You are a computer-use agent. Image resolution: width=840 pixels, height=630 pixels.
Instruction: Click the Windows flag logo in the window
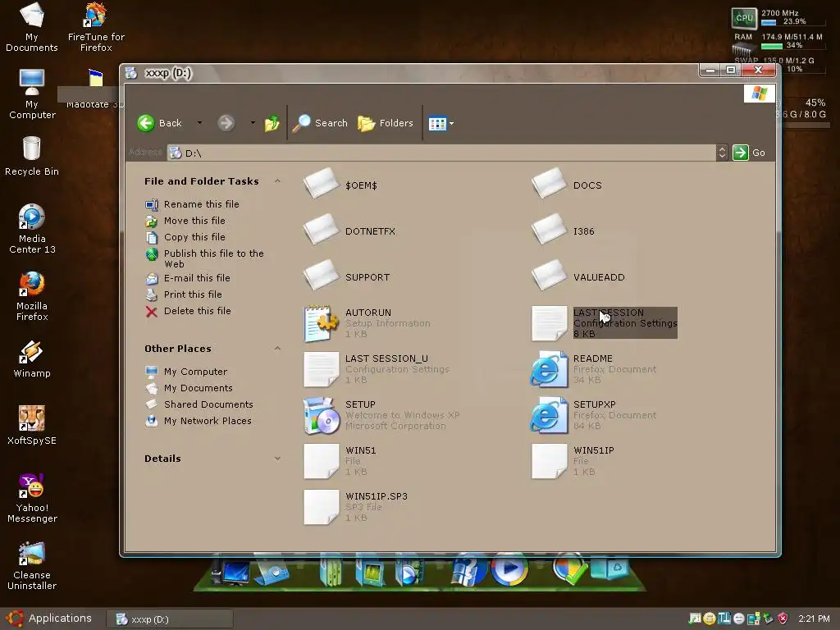759,94
